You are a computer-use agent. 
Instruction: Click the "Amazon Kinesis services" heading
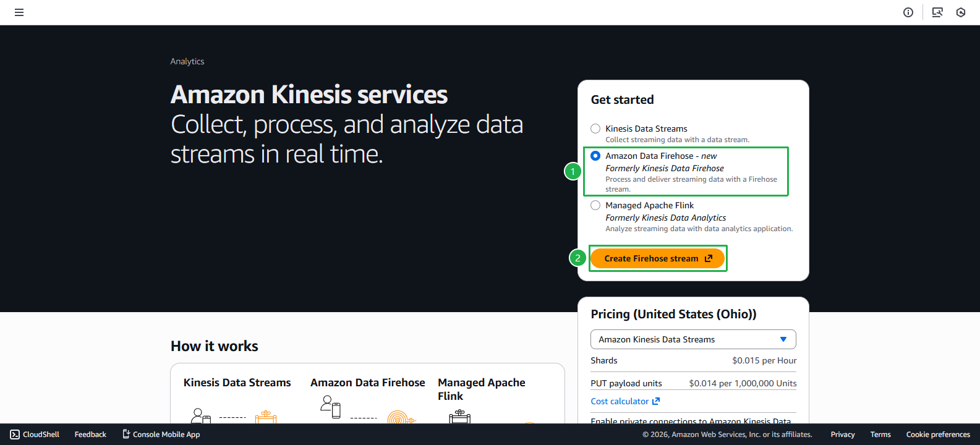309,95
